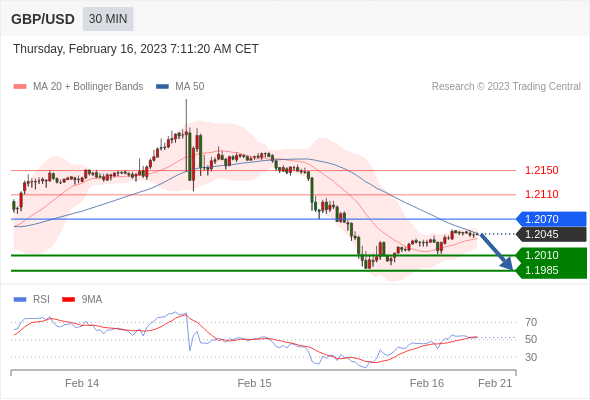The image size is (590, 400).
Task: Click the pink MA 20 legend swatch
Action: tap(20, 87)
